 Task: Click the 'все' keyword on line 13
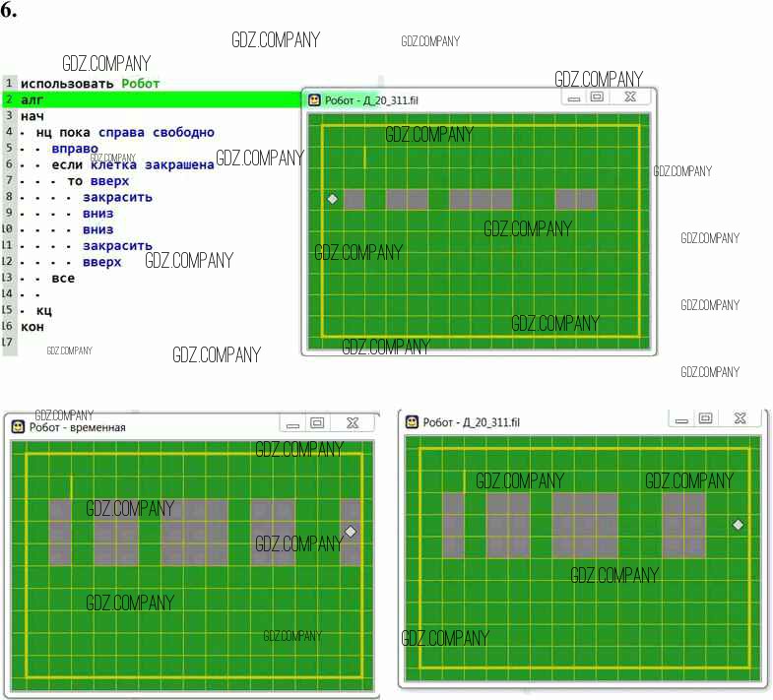(63, 278)
